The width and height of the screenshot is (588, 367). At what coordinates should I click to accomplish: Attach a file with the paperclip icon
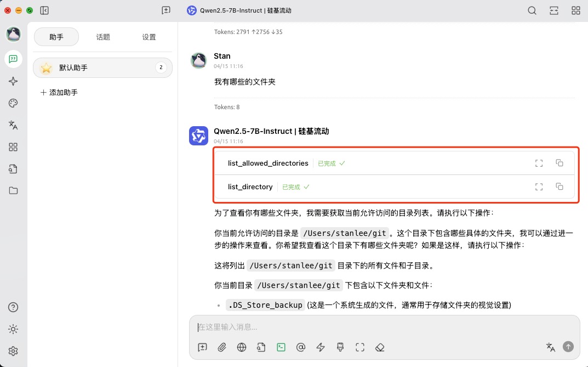(x=222, y=347)
